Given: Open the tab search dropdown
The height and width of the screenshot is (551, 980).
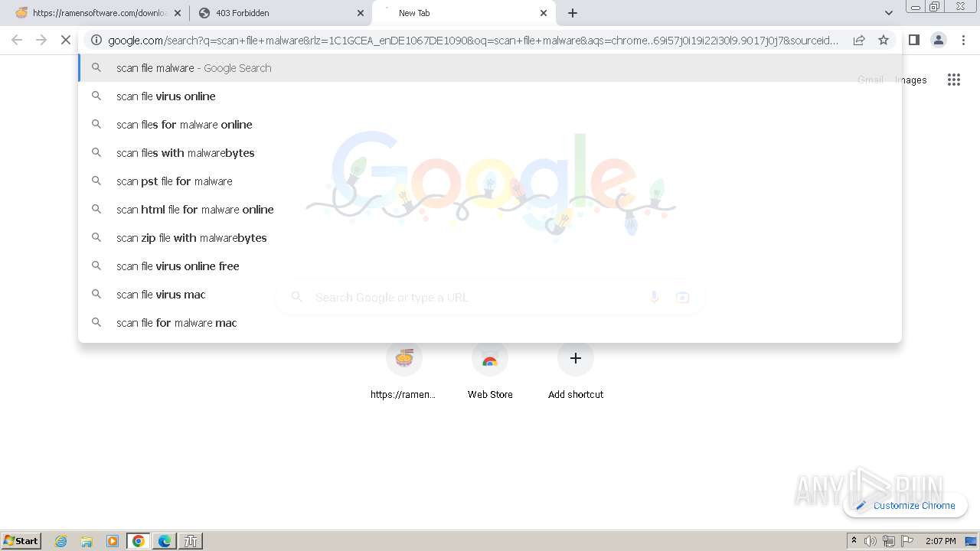Looking at the screenshot, I should pyautogui.click(x=888, y=13).
